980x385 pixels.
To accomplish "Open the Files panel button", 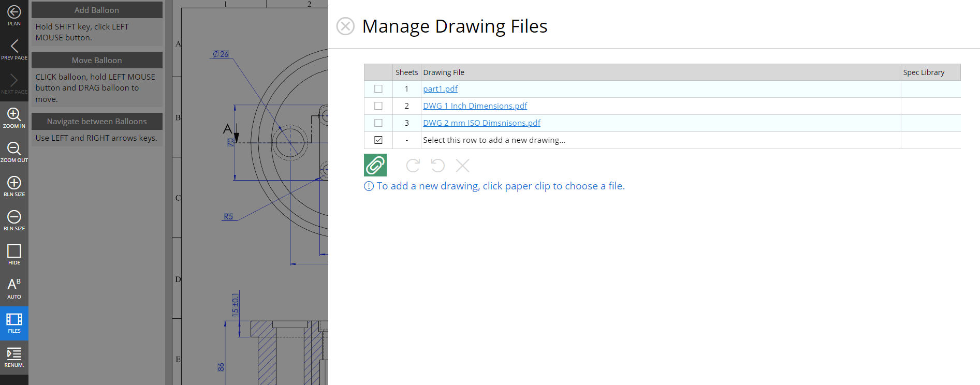I will point(14,323).
